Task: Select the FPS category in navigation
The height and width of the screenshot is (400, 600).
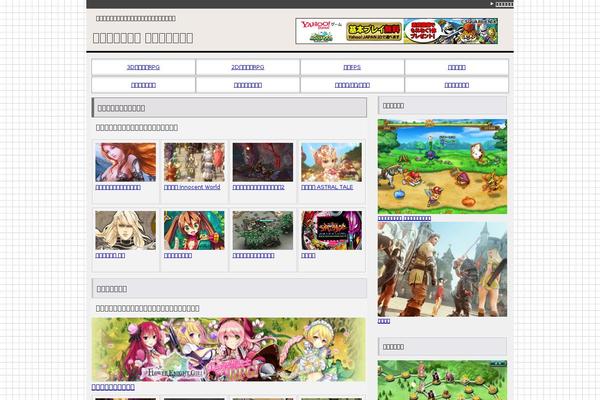Action: pos(352,67)
